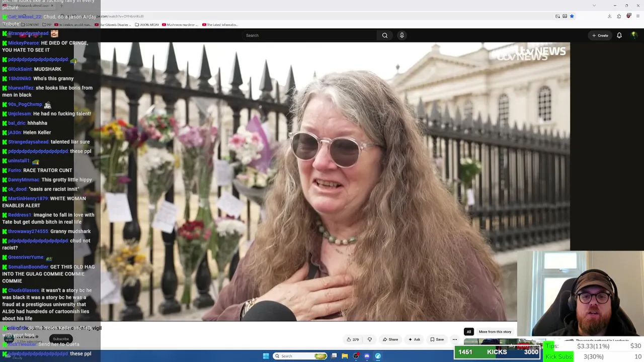Focus the YouTube search input field

[x=309, y=35]
